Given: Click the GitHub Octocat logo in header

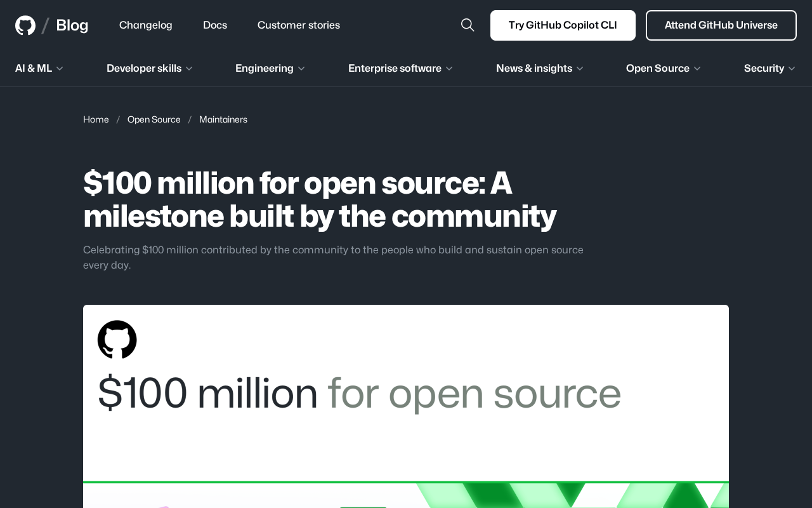Looking at the screenshot, I should tap(25, 25).
